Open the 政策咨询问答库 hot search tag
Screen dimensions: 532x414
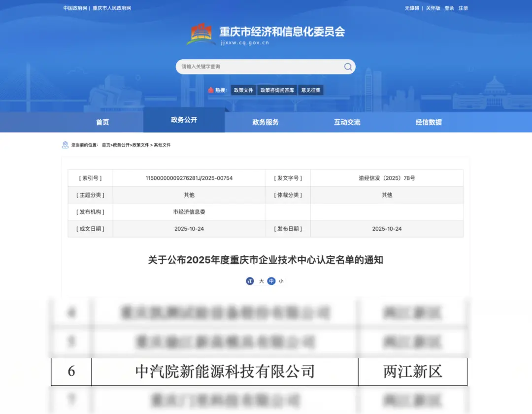coord(277,90)
